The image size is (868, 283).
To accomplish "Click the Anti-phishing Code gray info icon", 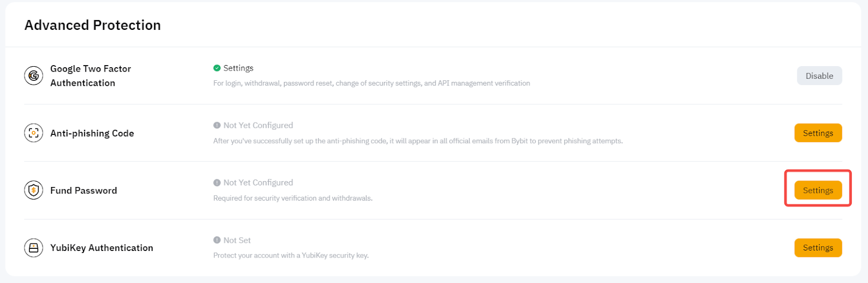I will [x=217, y=125].
